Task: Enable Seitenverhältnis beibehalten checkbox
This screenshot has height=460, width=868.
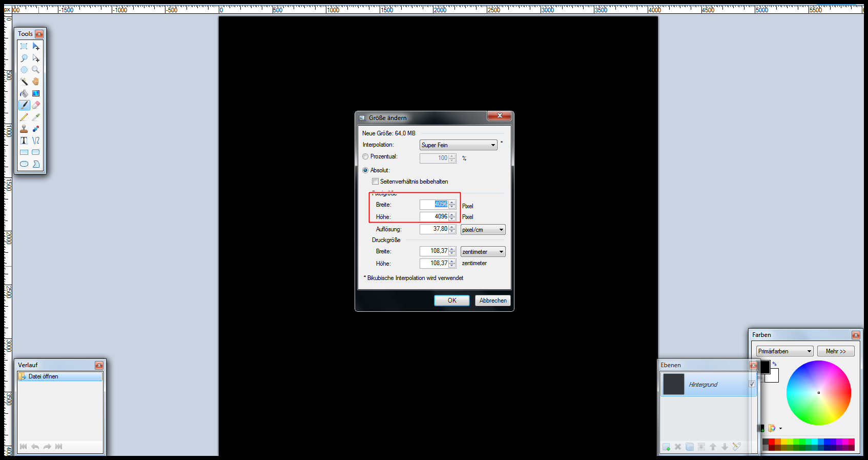Action: [376, 182]
